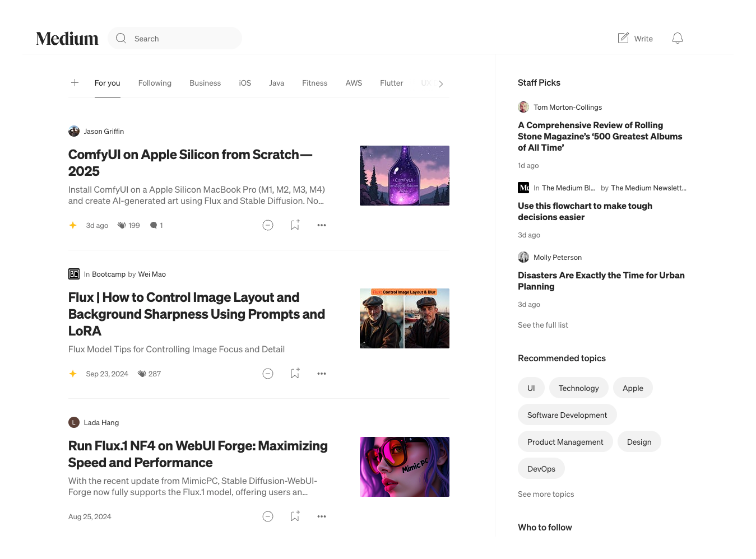Select the Apple recommended topic
Screen dimensions: 756x559
[x=633, y=388]
